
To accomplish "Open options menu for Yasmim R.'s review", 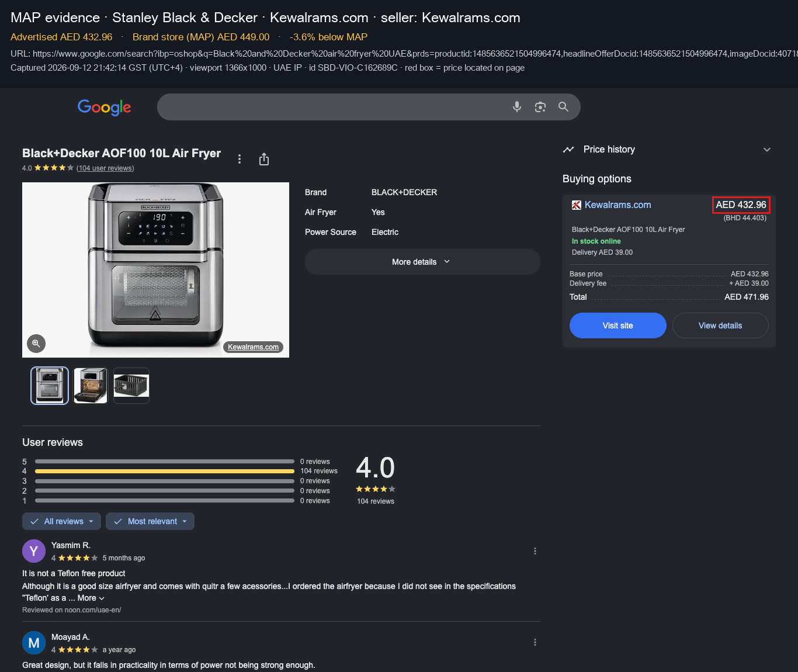I will click(x=535, y=551).
